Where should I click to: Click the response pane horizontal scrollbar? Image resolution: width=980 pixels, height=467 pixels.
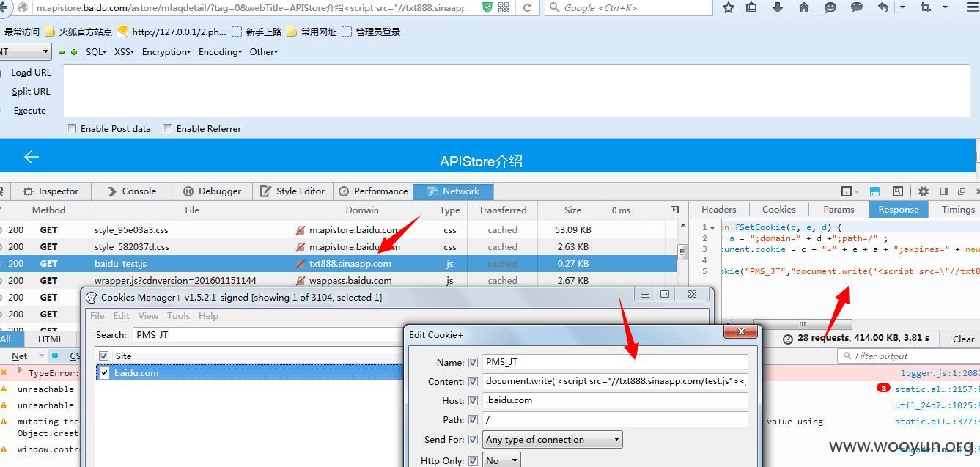click(x=803, y=324)
